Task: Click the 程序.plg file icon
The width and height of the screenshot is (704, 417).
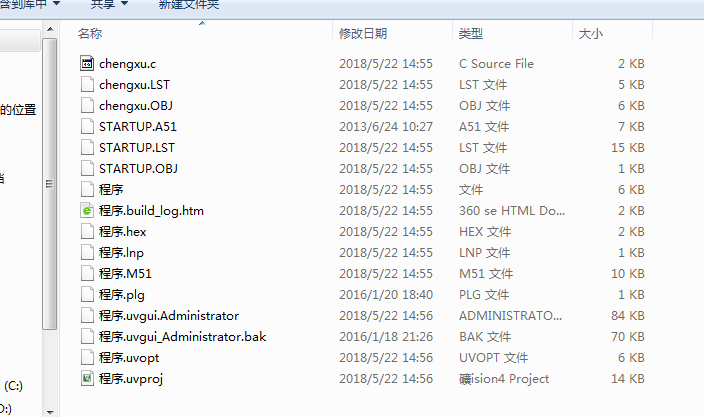Action: [x=87, y=294]
